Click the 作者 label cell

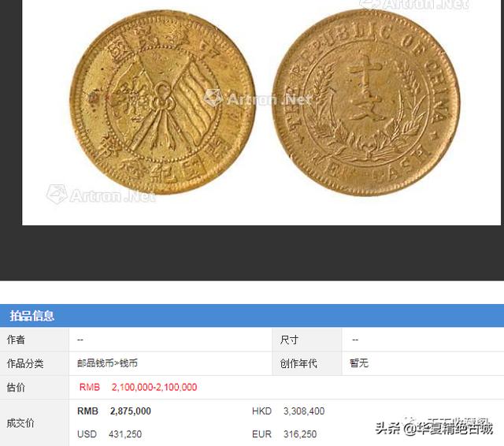click(35, 340)
